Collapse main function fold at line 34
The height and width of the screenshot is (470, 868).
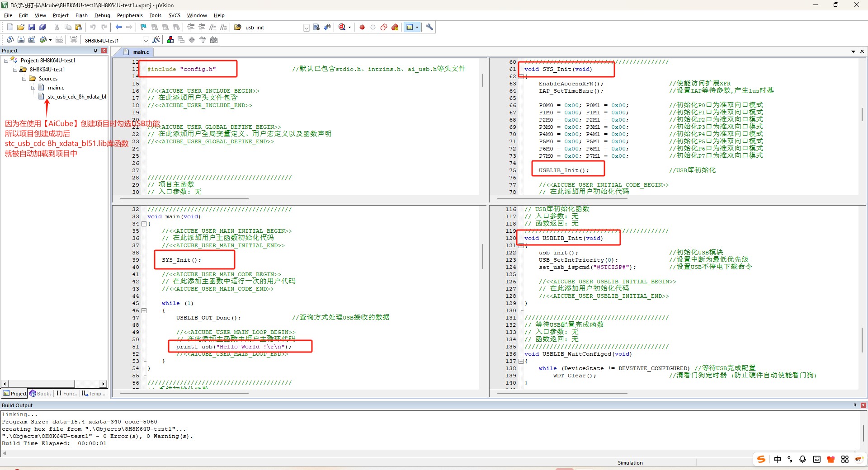tap(144, 224)
